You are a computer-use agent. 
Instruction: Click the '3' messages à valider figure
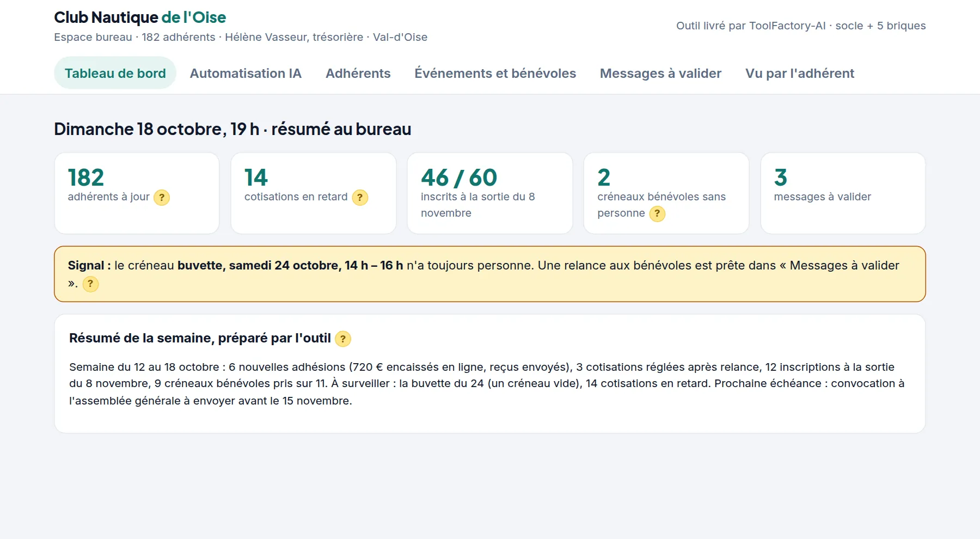[x=781, y=177]
